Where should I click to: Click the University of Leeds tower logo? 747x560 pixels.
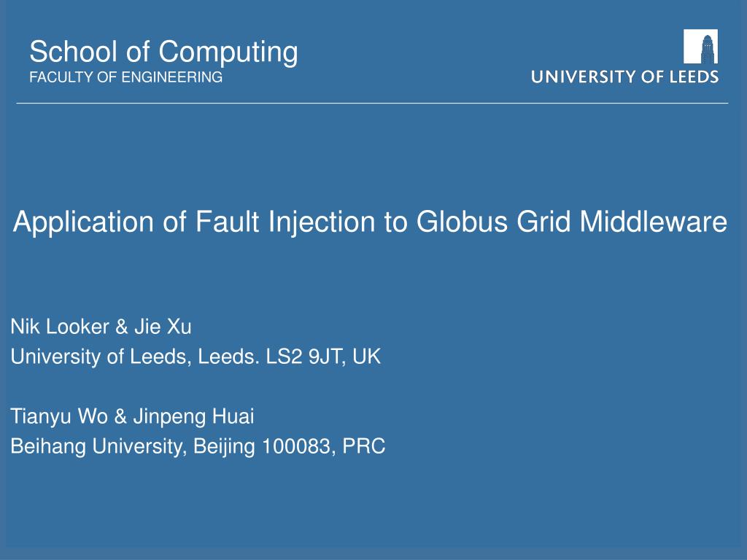700,46
